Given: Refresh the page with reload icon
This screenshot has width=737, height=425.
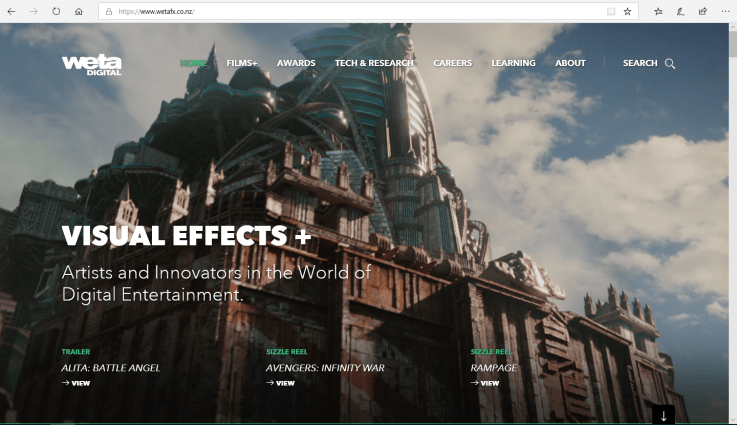Looking at the screenshot, I should [x=56, y=11].
